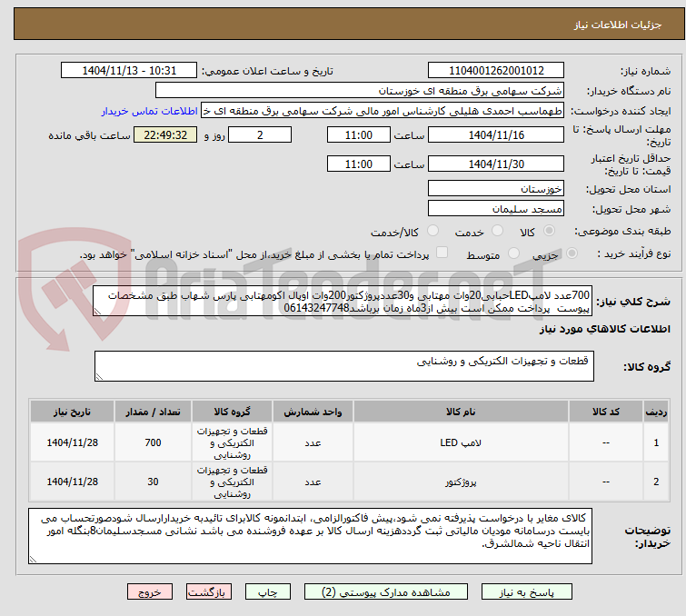
Task: Click the تاریخ نیاز column header
Action: point(72,412)
